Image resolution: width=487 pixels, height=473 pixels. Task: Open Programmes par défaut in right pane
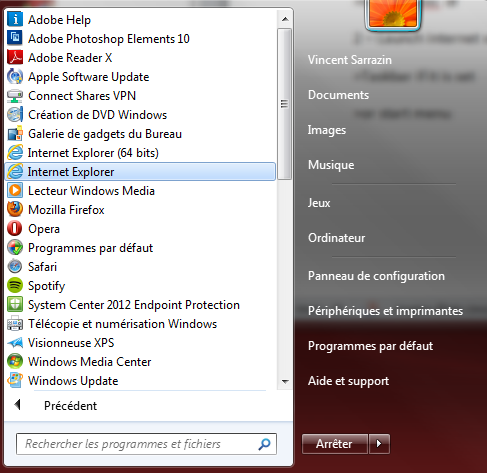pos(370,346)
